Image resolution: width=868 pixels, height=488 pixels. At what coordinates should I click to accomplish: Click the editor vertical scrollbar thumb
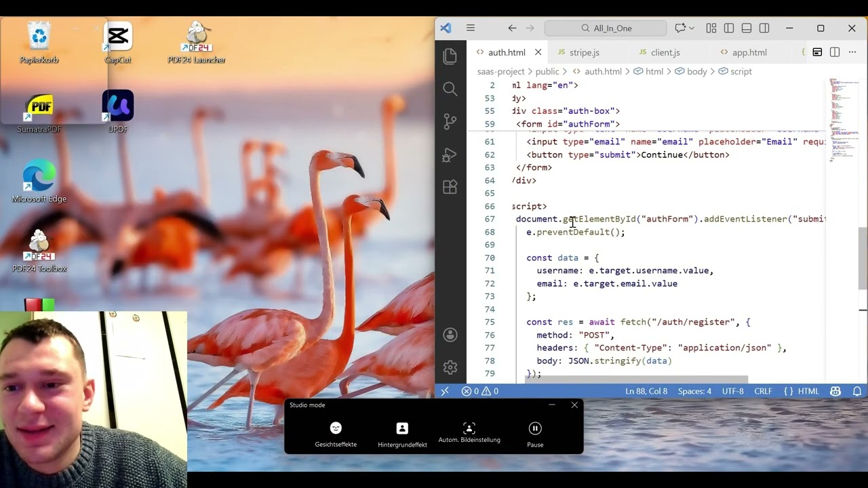pyautogui.click(x=863, y=258)
